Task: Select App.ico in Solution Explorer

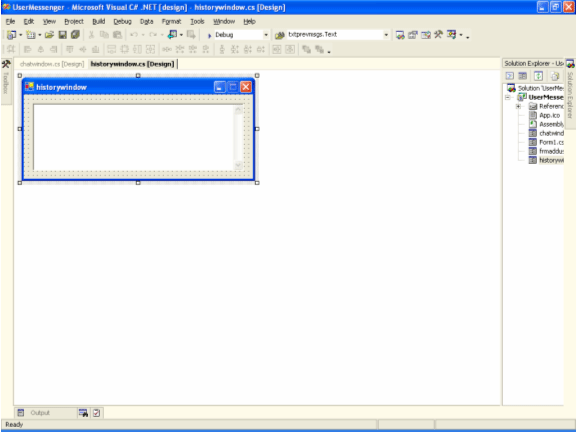Action: (x=549, y=116)
